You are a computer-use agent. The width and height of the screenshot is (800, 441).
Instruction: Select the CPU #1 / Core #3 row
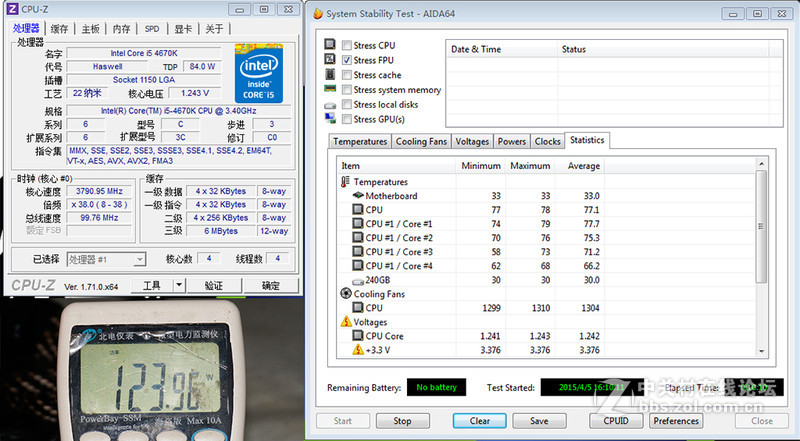[398, 252]
